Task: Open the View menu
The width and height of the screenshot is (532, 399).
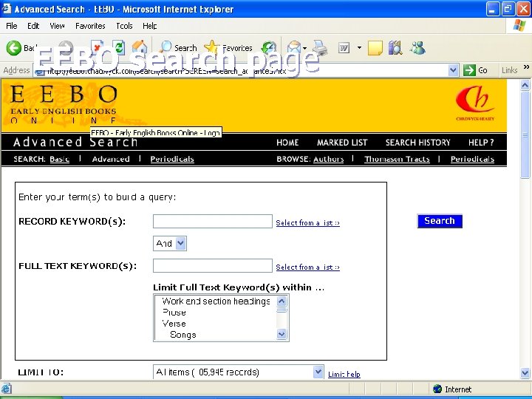Action: pos(57,26)
